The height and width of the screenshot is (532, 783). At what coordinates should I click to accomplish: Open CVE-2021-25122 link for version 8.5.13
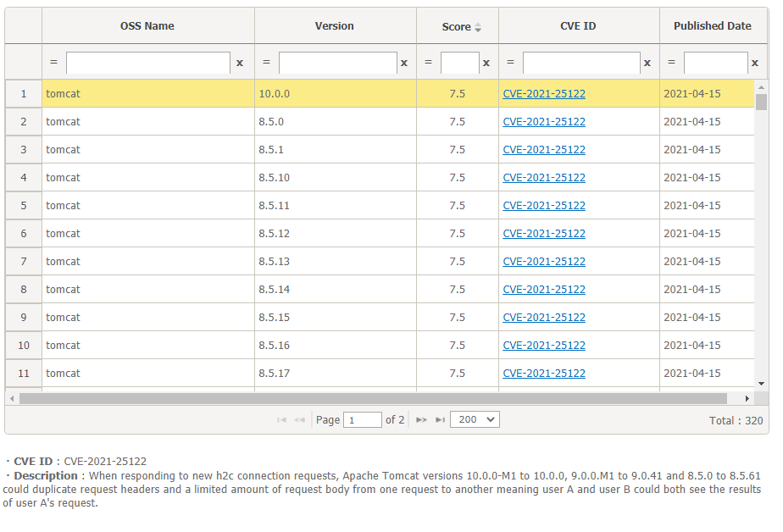[x=544, y=262]
